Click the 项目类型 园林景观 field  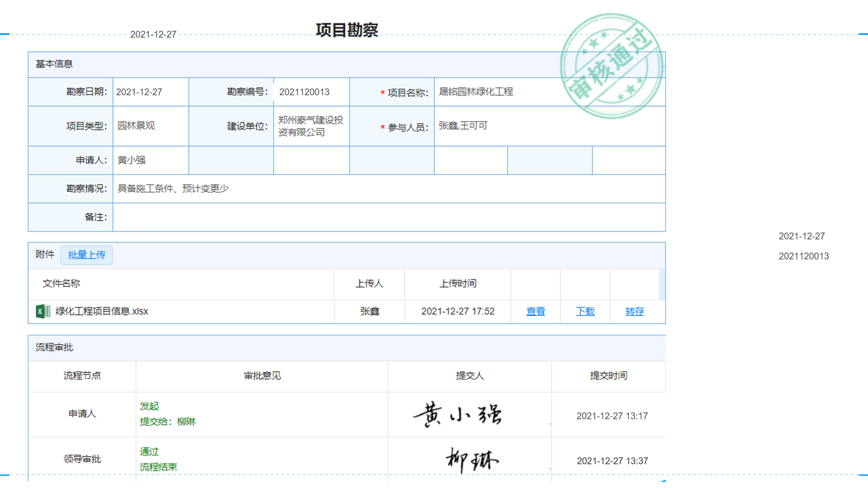(151, 126)
